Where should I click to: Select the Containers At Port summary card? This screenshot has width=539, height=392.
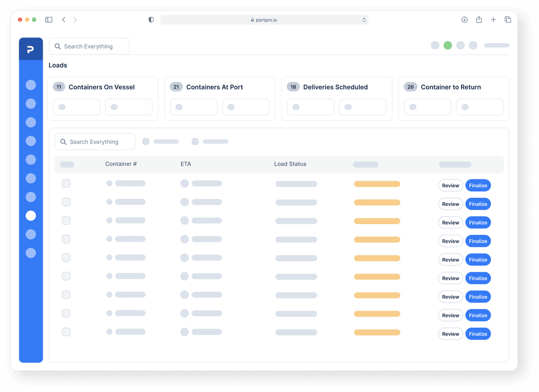click(x=219, y=98)
